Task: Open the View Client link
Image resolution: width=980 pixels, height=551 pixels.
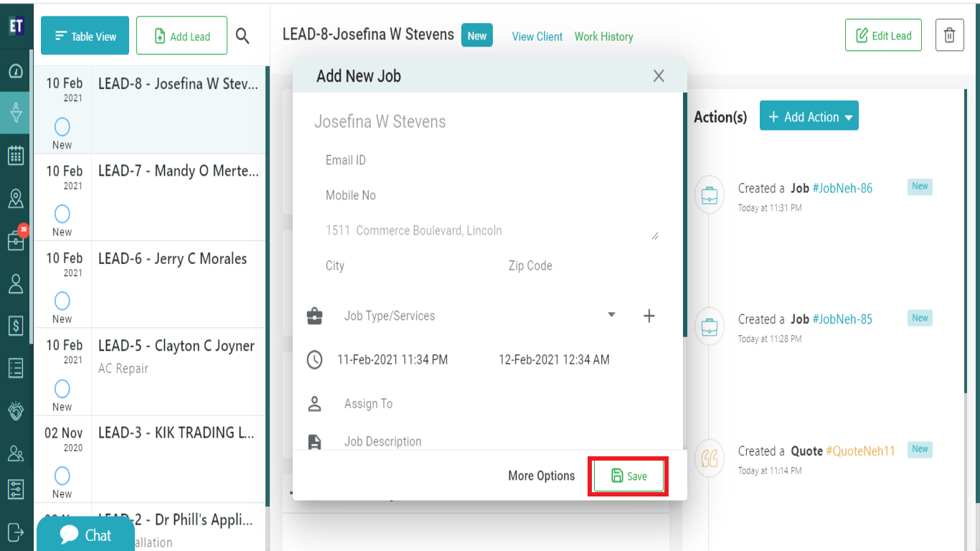Action: pos(537,37)
